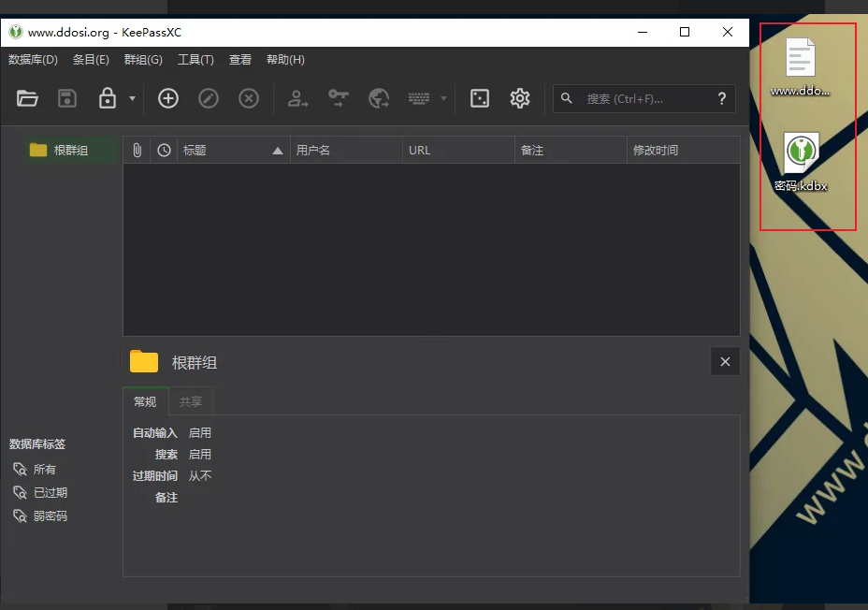The height and width of the screenshot is (610, 868).
Task: Open the 帮助(H) menu
Action: [285, 60]
